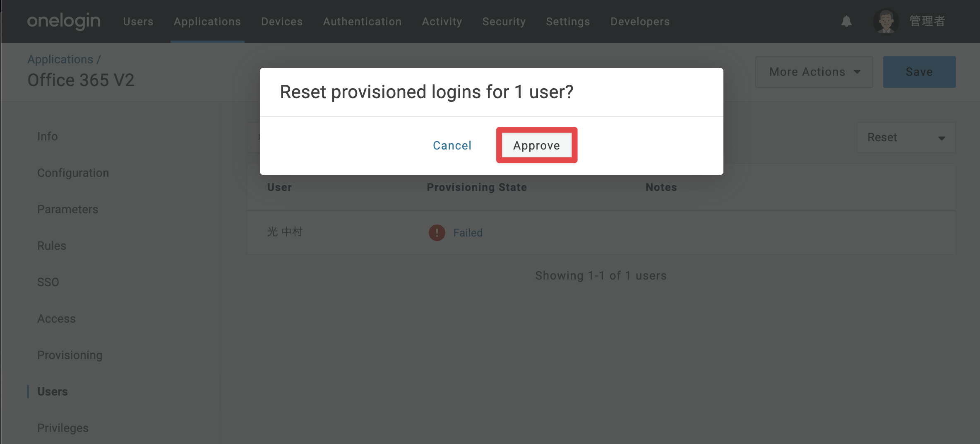Viewport: 980px width, 444px height.
Task: Open the Applications top menu
Action: click(x=207, y=22)
